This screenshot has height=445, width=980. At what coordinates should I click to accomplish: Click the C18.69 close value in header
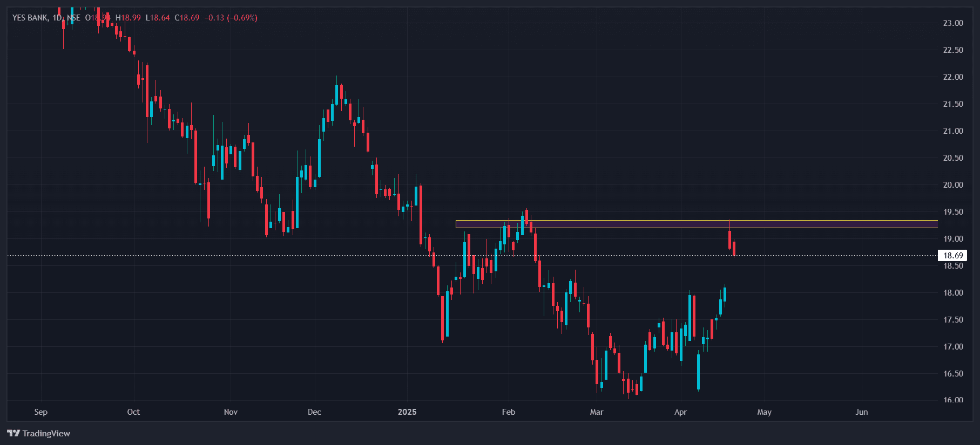click(x=187, y=18)
